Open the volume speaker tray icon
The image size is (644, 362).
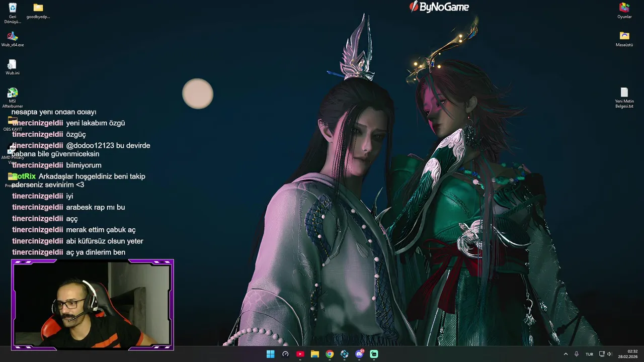pos(610,354)
